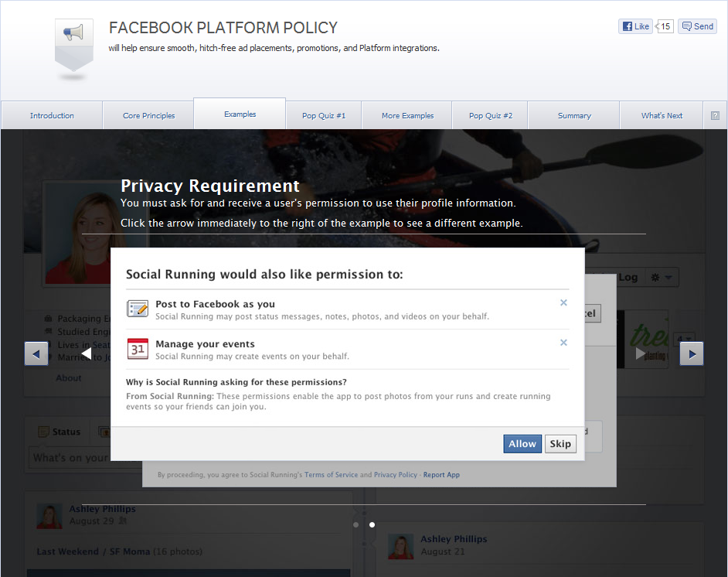This screenshot has height=577, width=728.
Task: Click the 'Social Running would also like permission to:' heading
Action: coord(264,274)
